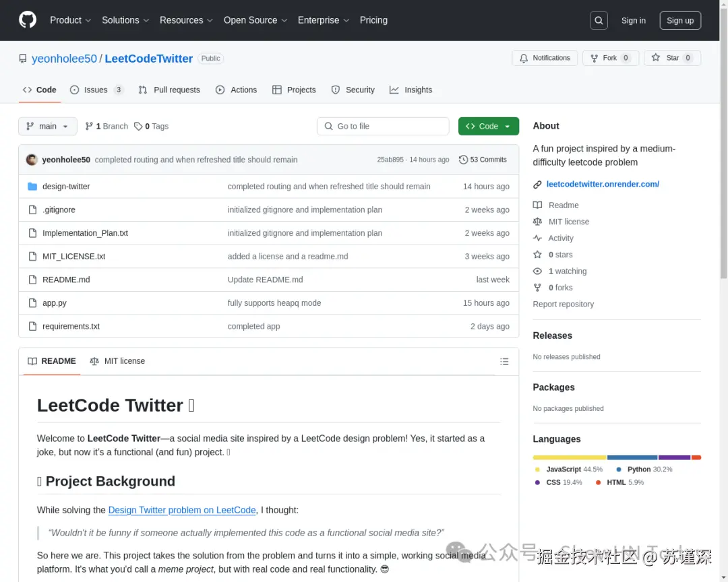Switch to the Insights tab
This screenshot has width=728, height=582.
[411, 90]
